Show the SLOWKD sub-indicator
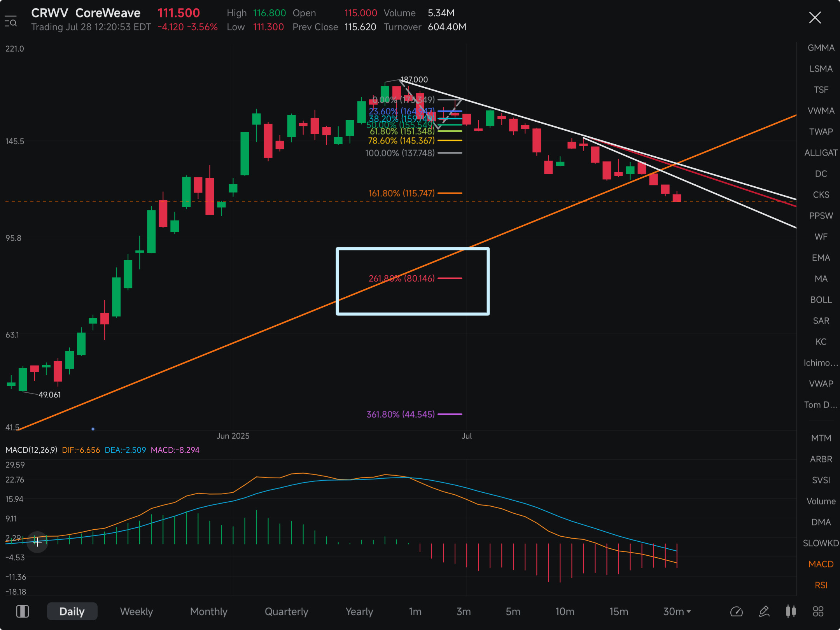The width and height of the screenshot is (840, 630). (x=821, y=543)
